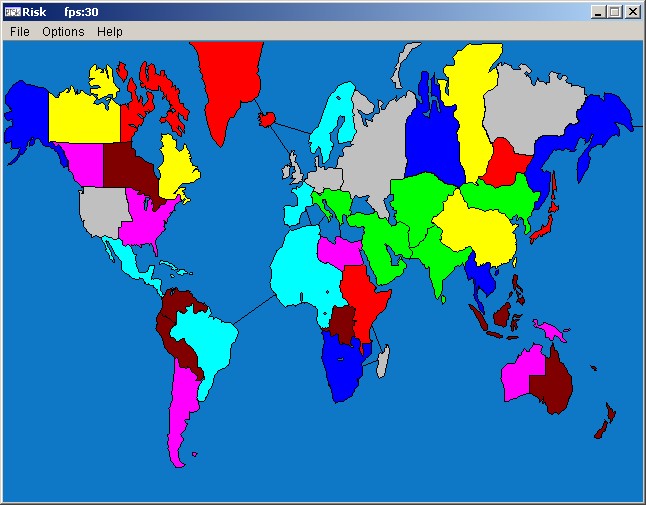Image resolution: width=646 pixels, height=505 pixels.
Task: Select the cyan North Africa territory
Action: coord(297,268)
